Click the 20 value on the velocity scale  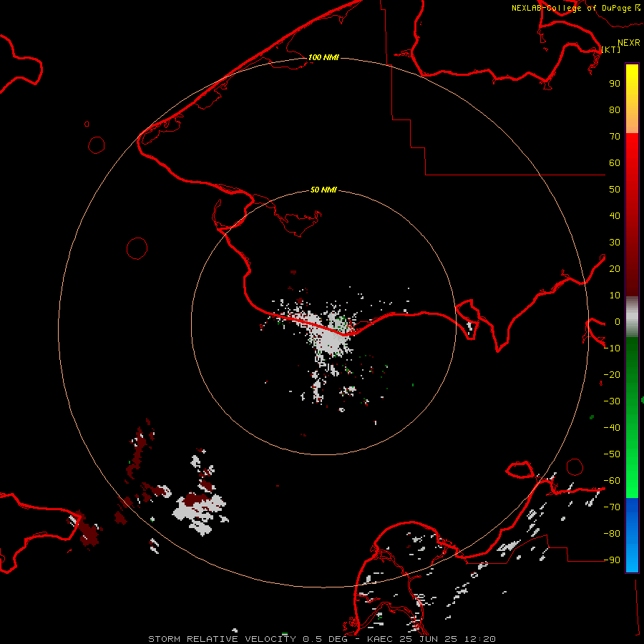point(615,268)
